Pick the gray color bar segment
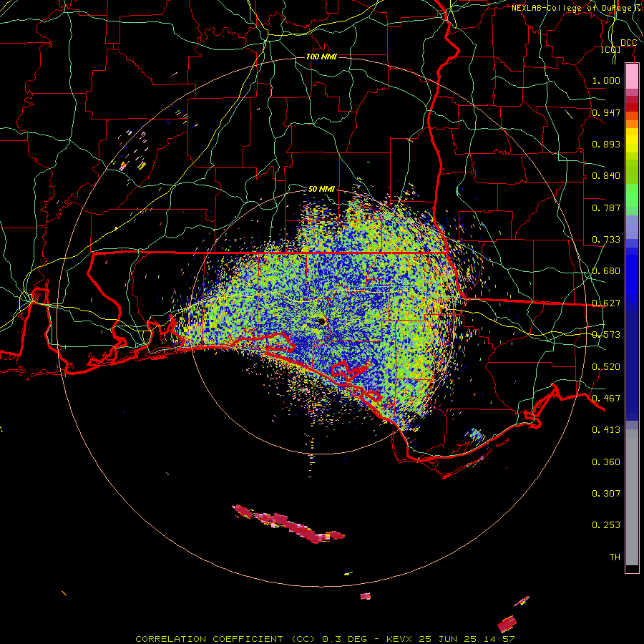Viewport: 644px width, 644px height. click(x=632, y=497)
